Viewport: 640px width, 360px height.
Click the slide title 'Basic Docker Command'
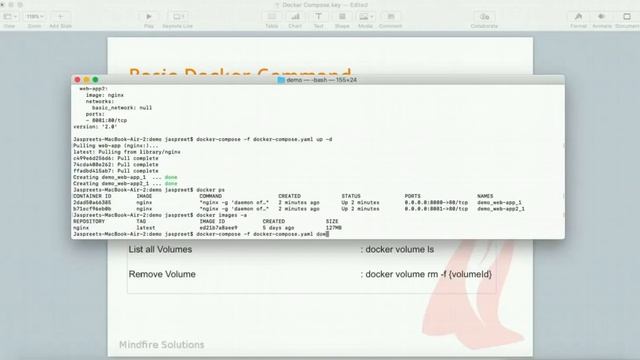[x=240, y=71]
